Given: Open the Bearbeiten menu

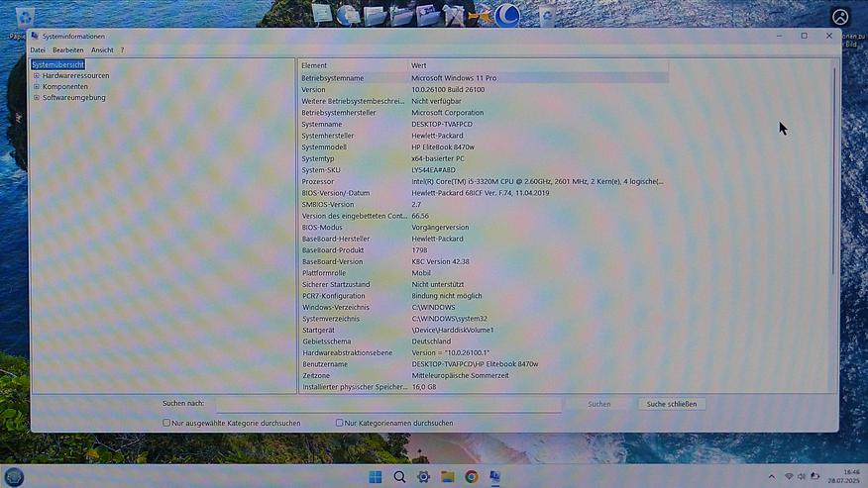Looking at the screenshot, I should tap(68, 50).
